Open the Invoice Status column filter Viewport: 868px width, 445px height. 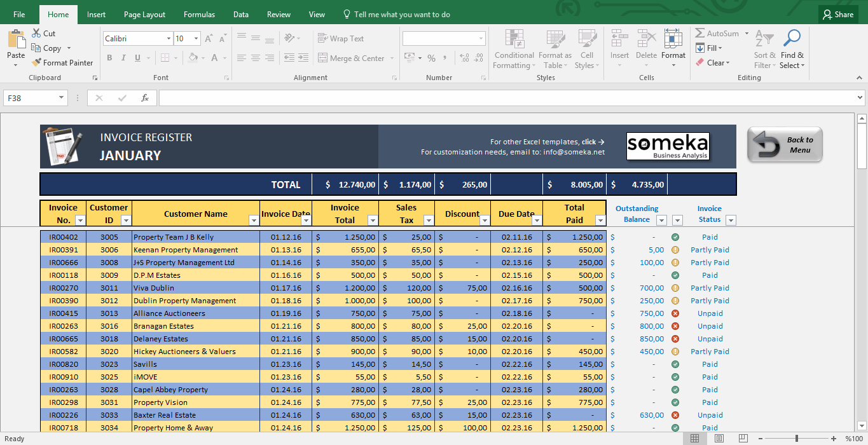(x=730, y=220)
